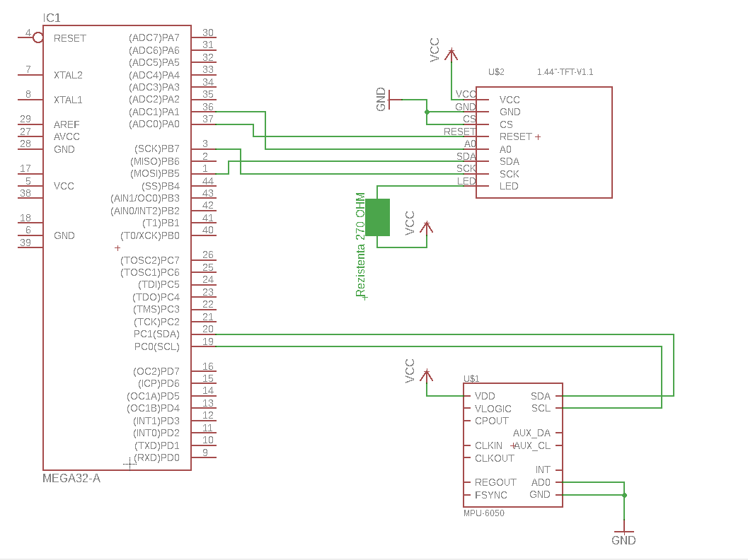Select the CS label inside the TFT symbol

[506, 125]
